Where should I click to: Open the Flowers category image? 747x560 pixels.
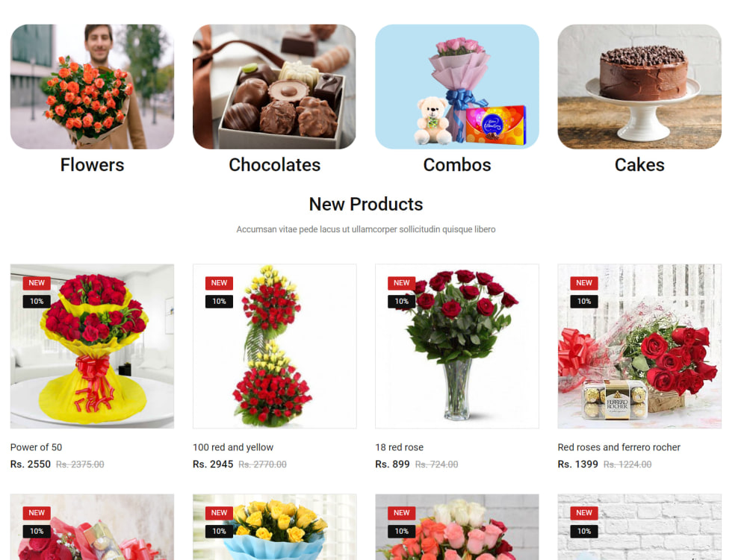click(x=92, y=87)
